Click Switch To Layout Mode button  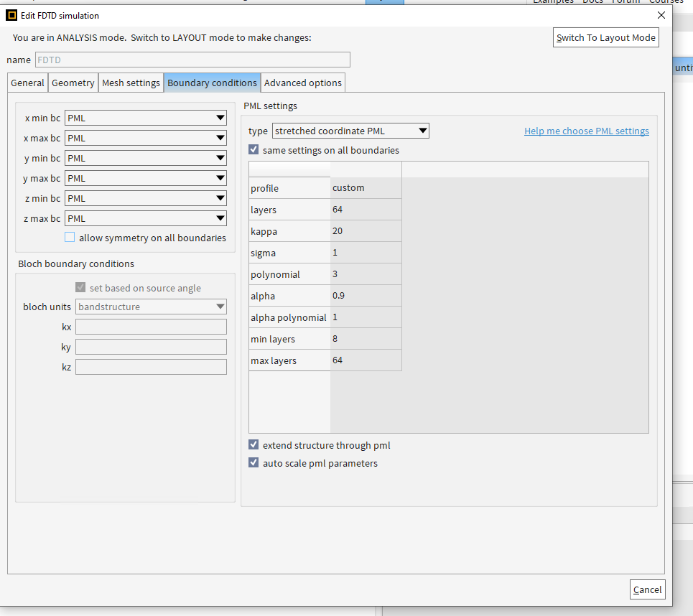coord(606,38)
